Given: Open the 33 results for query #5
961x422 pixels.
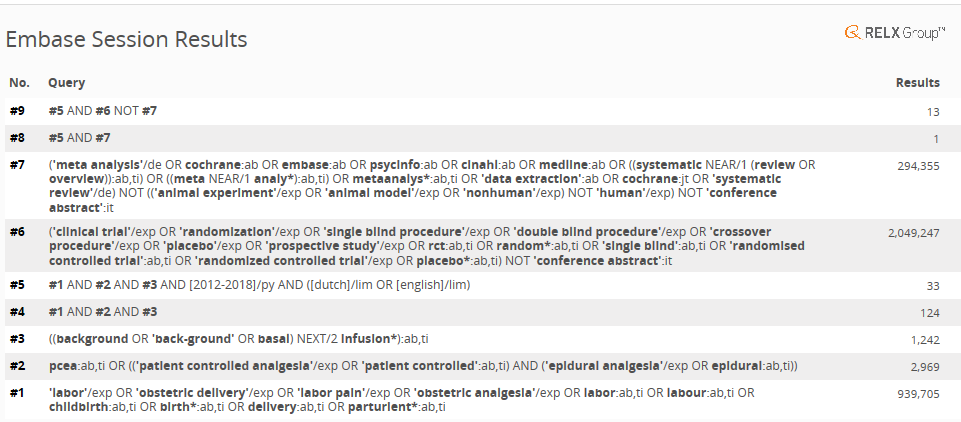Looking at the screenshot, I should point(932,286).
